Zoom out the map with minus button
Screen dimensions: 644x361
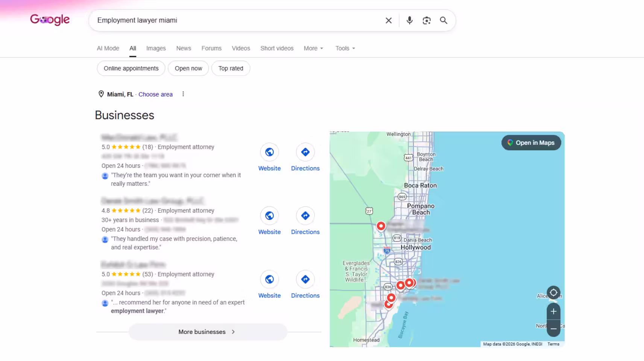point(553,328)
